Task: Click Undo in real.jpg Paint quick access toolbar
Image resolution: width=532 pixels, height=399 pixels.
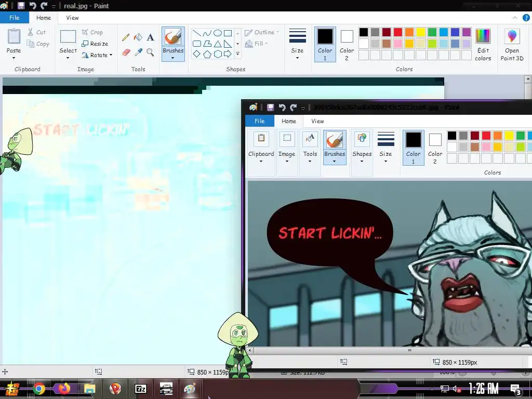Action: pyautogui.click(x=33, y=6)
